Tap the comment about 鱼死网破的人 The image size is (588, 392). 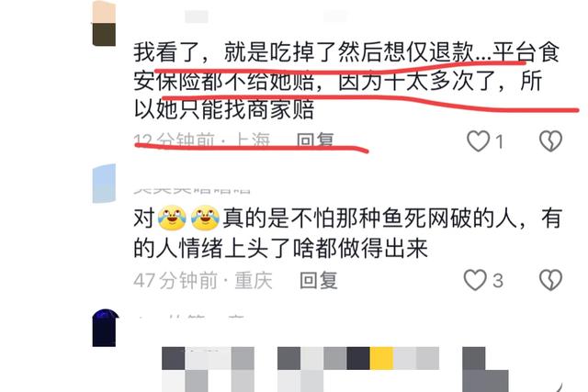pyautogui.click(x=347, y=232)
